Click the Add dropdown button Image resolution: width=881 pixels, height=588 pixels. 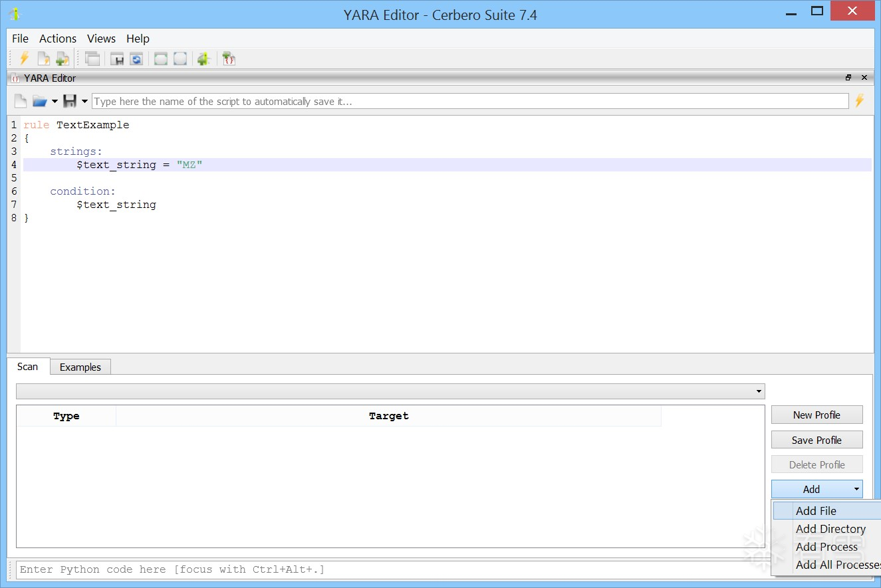[817, 489]
